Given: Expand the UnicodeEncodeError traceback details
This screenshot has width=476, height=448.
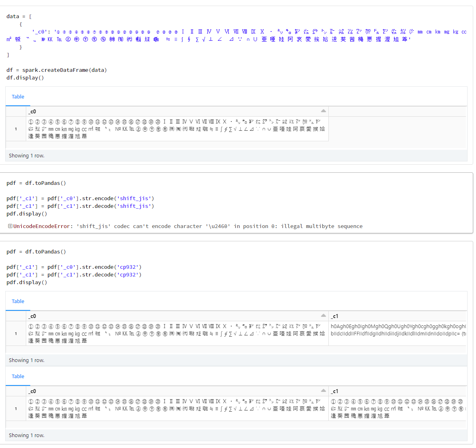Looking at the screenshot, I should (x=10, y=226).
